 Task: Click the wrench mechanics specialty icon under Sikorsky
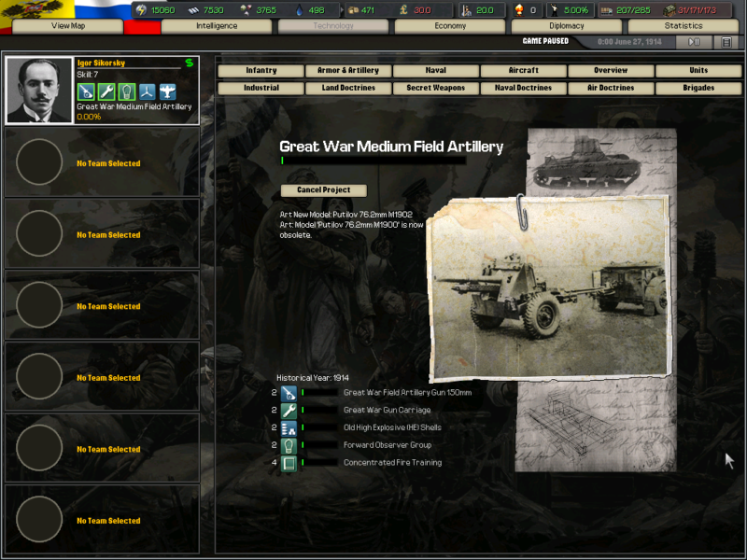[106, 91]
